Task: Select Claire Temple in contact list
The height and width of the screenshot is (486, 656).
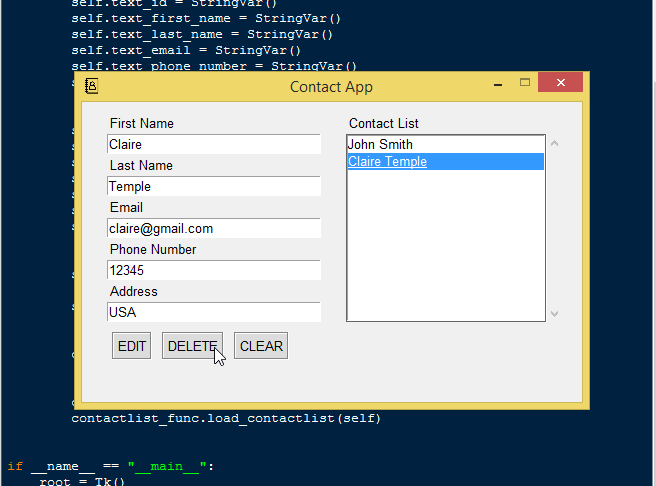Action: [387, 162]
